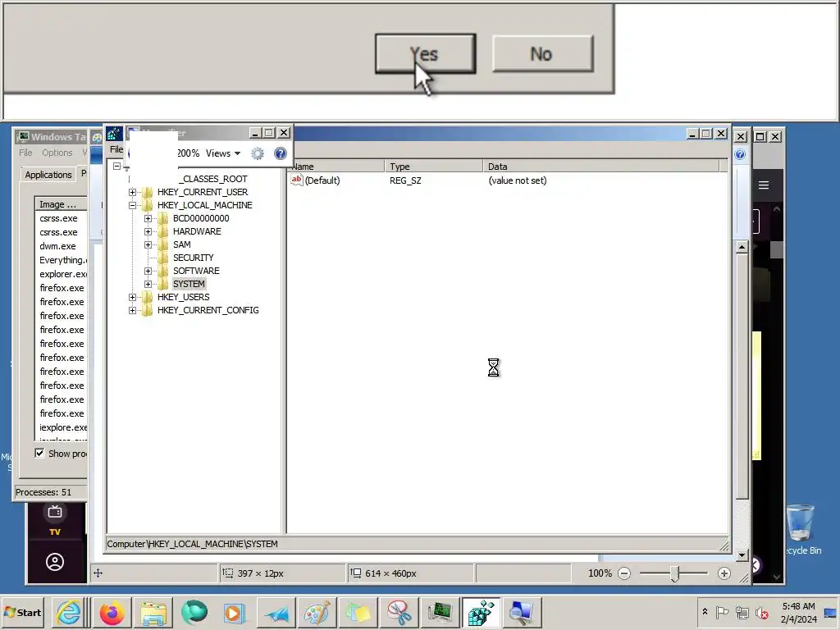
Task: Expand SAM key
Action: click(148, 244)
